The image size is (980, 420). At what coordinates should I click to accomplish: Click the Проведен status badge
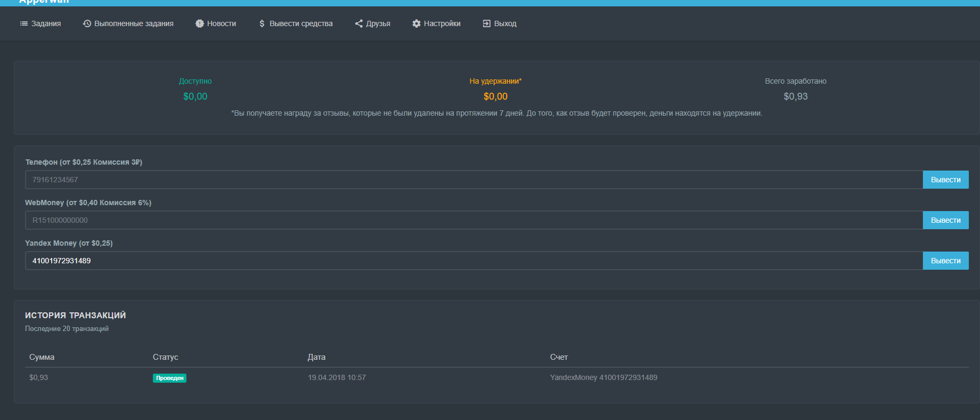point(169,378)
